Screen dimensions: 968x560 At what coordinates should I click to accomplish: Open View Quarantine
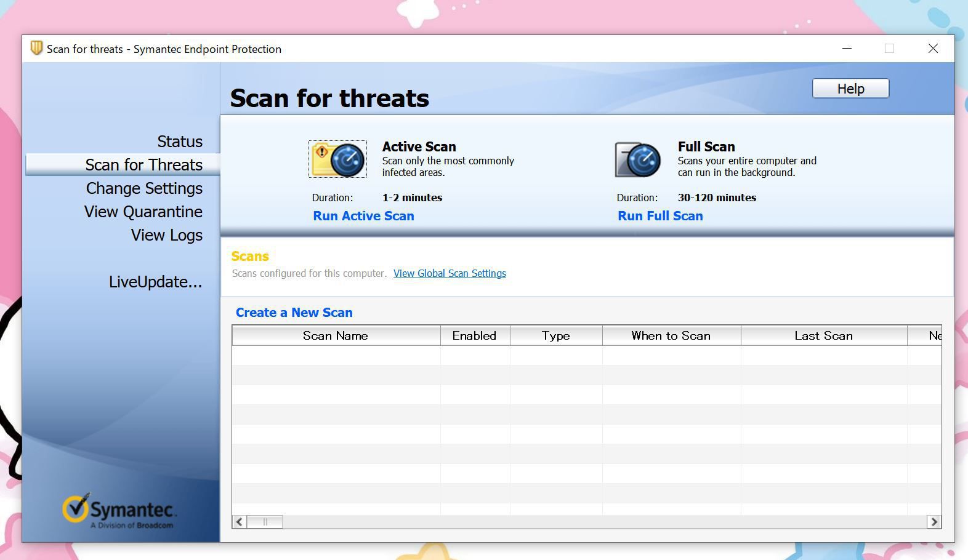[x=143, y=212]
